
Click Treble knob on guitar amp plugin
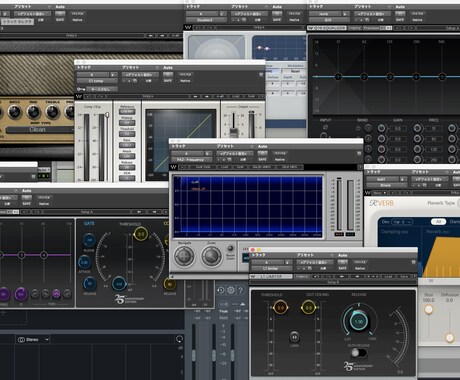coord(52,112)
